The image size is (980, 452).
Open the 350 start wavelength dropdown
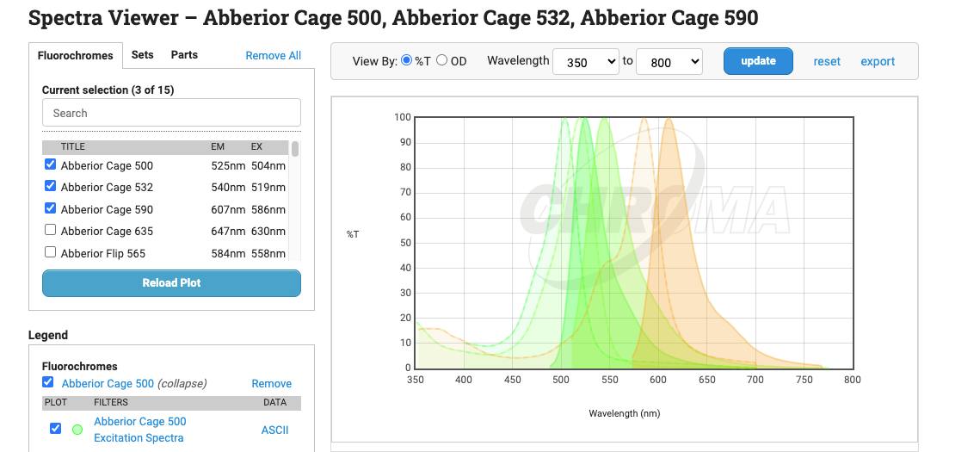[x=585, y=62]
